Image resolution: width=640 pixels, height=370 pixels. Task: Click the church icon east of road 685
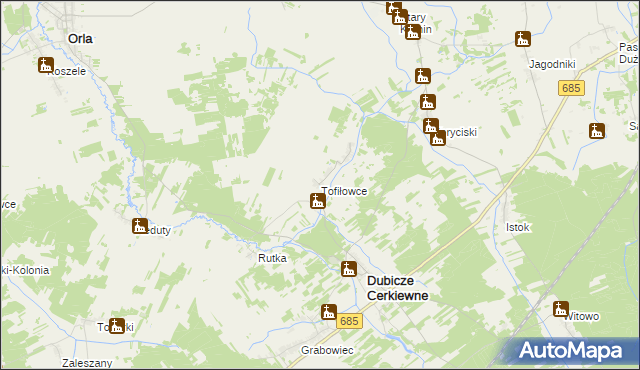pyautogui.click(x=597, y=131)
